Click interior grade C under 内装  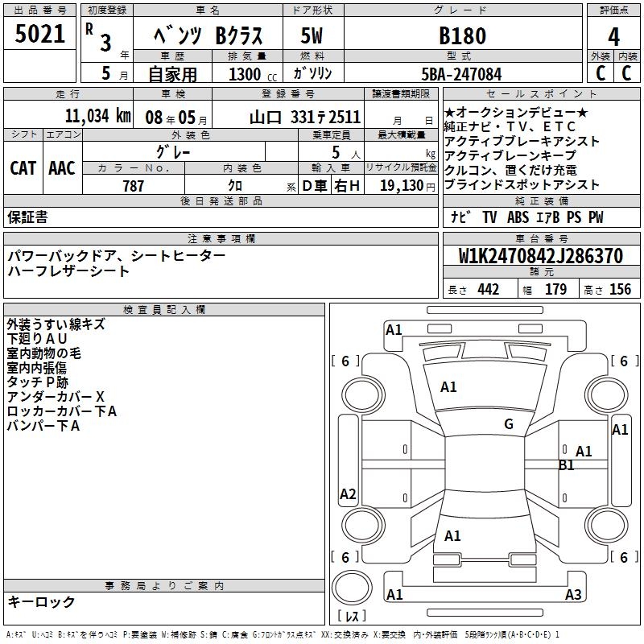627,73
